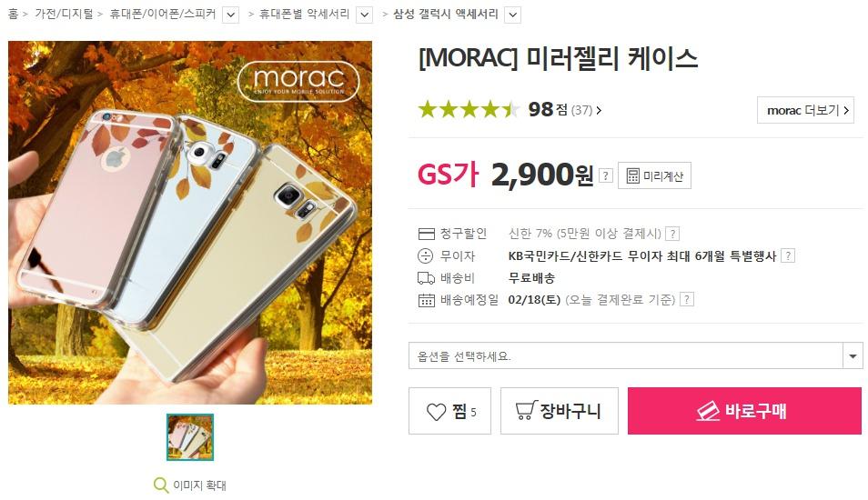Screen dimensions: 868x500
Task: Expand 휴대폰/이어폰/스피커 breadcrumb dropdown arrow
Action: click(x=231, y=15)
